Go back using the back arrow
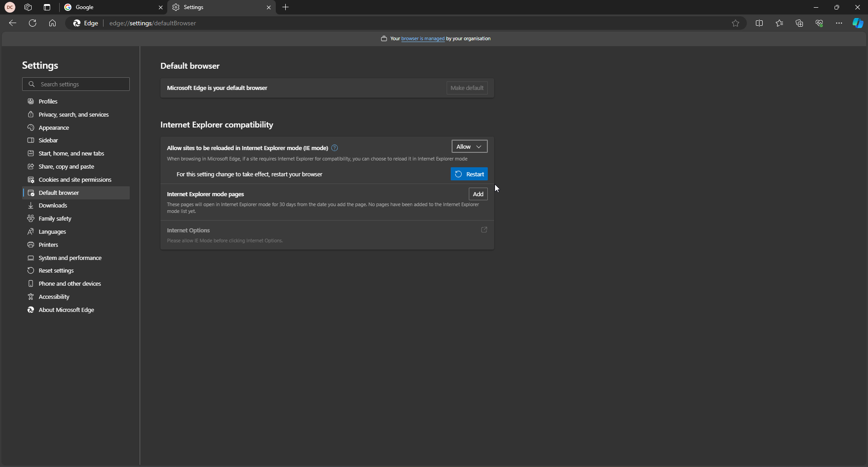 pos(13,23)
